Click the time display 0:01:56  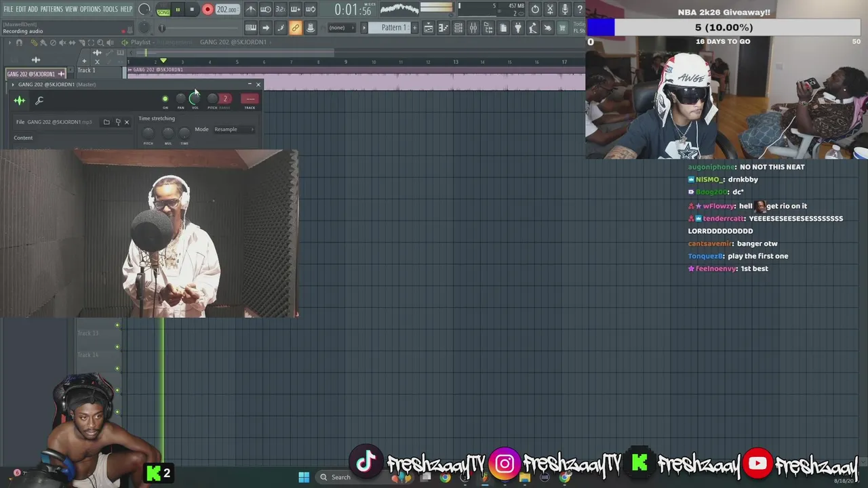353,10
